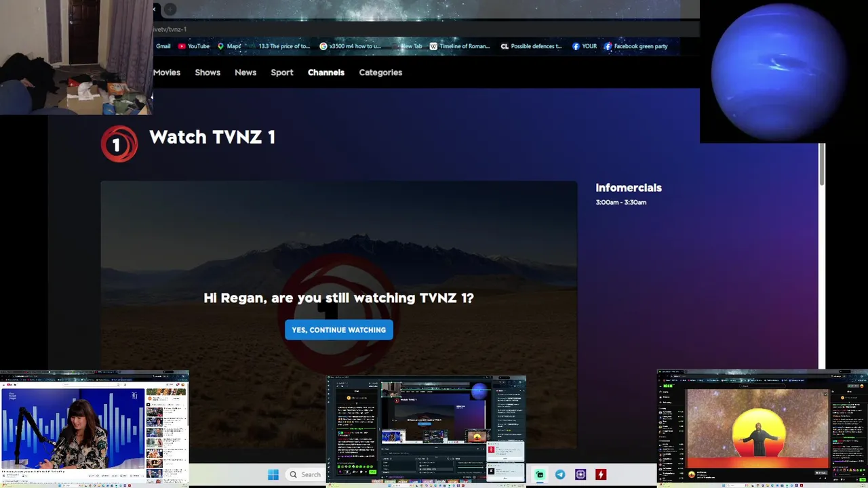Open the Telegram taskbar icon
Viewport: 868px width, 488px height.
click(x=560, y=474)
